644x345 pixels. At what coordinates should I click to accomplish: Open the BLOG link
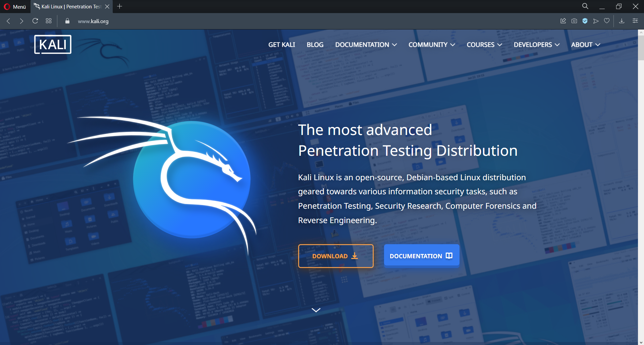coord(315,45)
